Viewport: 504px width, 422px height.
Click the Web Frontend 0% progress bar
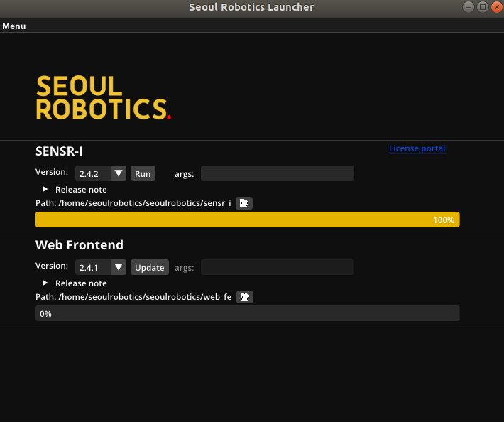[x=248, y=313]
